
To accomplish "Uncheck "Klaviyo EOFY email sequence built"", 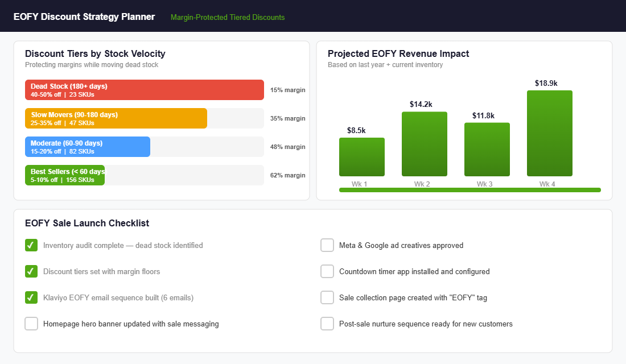I will click(x=31, y=297).
